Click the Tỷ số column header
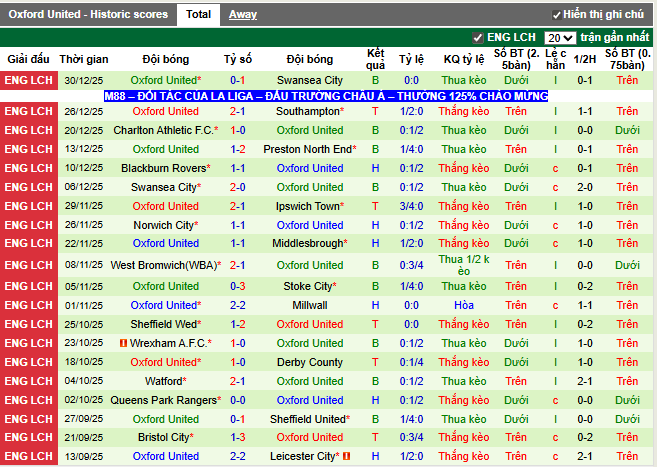Viewport: 657px width, 467px height. point(238,59)
